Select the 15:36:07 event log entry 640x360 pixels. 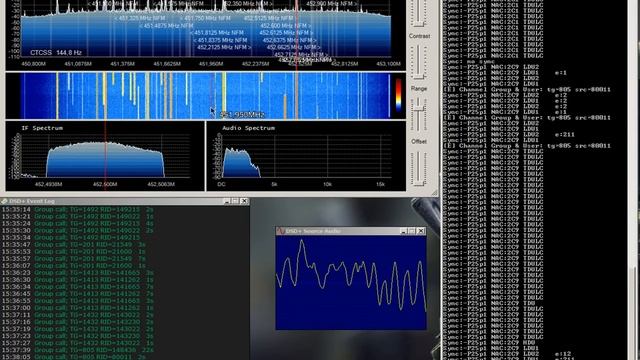click(x=74, y=265)
